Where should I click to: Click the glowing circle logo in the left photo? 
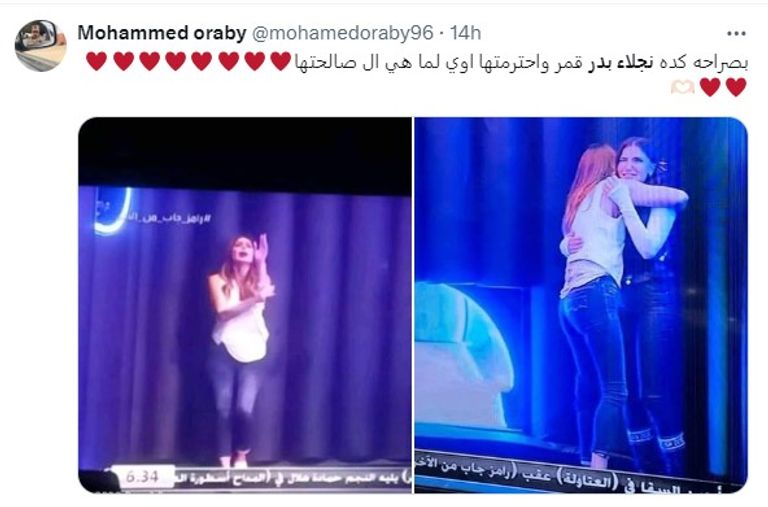click(x=112, y=211)
